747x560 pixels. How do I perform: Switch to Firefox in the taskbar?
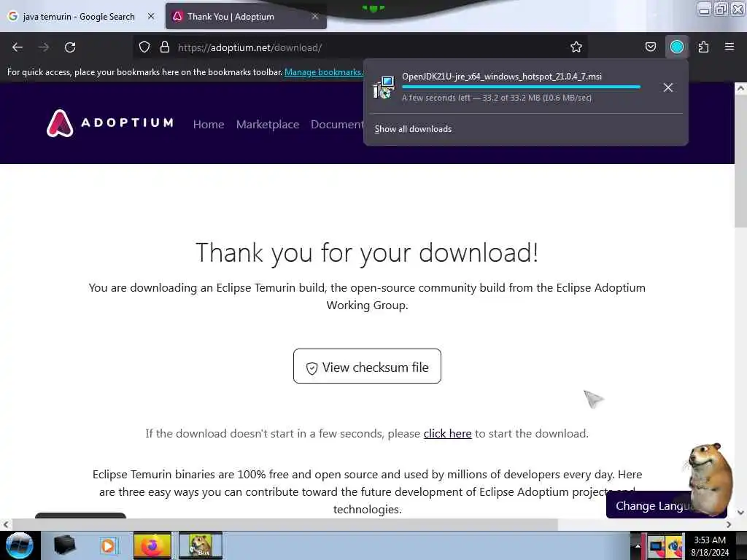tap(152, 545)
